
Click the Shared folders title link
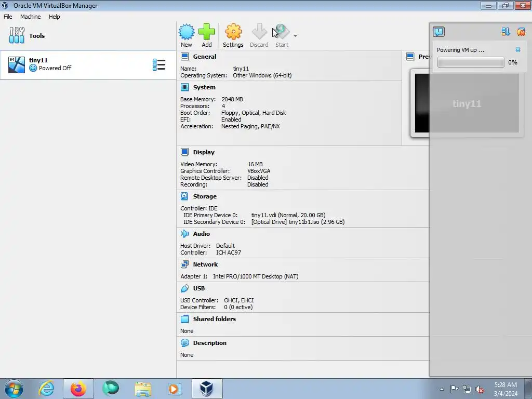coord(215,318)
